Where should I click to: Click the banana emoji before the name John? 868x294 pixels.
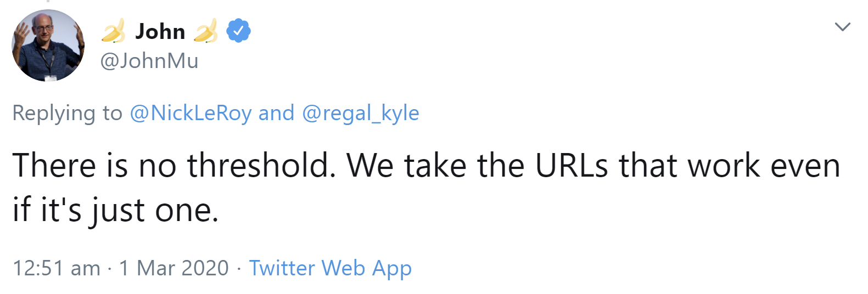(x=114, y=31)
